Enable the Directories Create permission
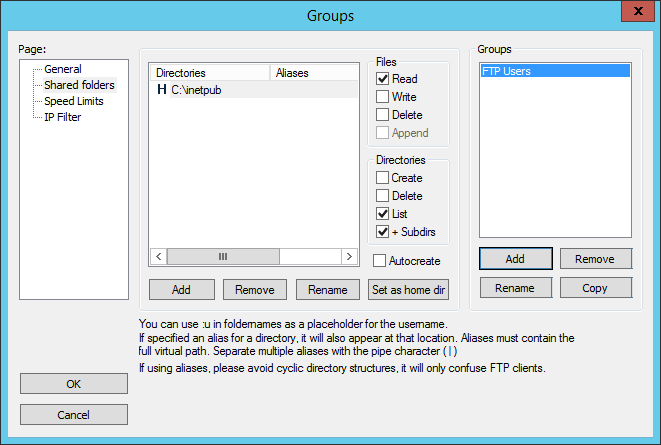 pos(382,178)
